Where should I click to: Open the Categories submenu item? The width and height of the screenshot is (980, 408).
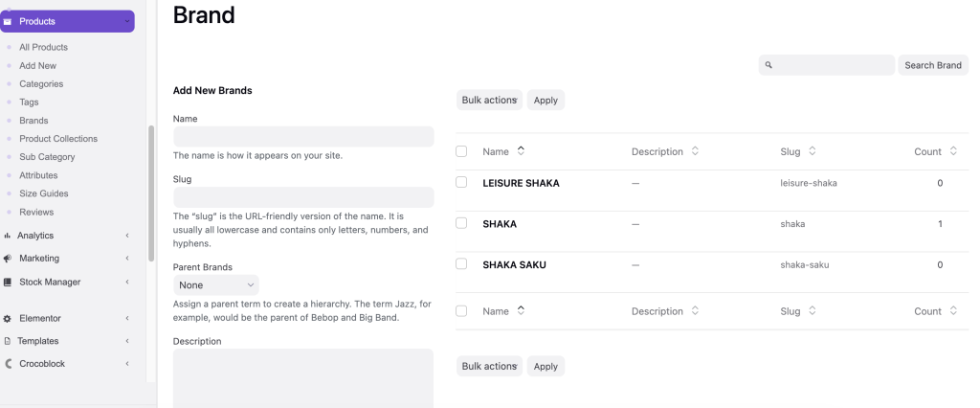click(x=41, y=84)
